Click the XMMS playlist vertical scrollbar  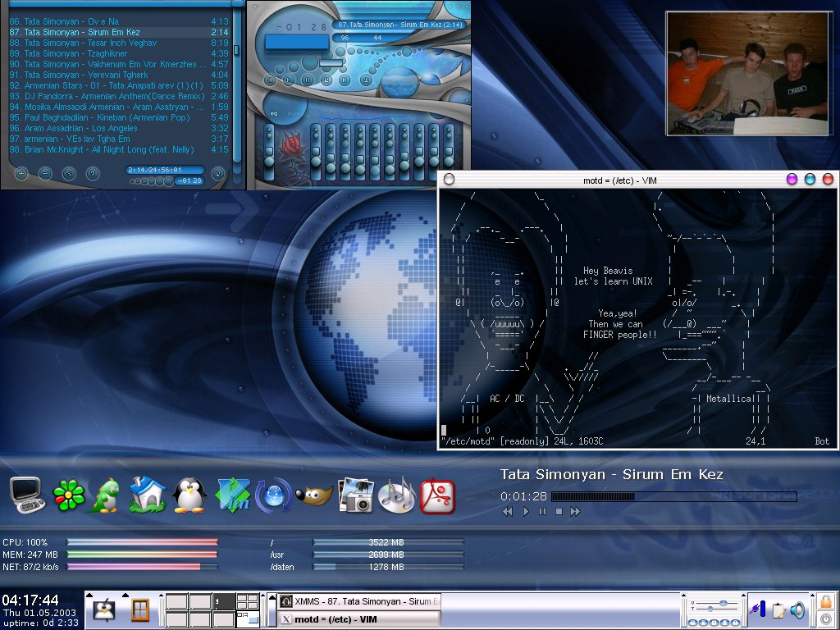point(236,85)
